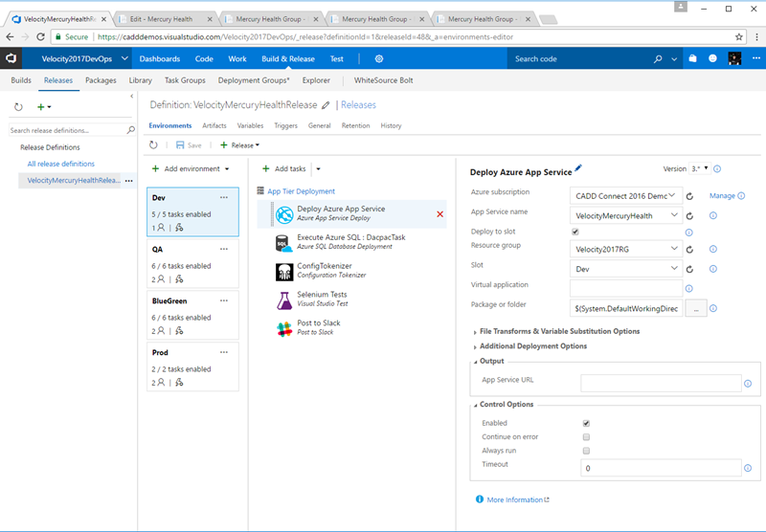Bookmark the page with star icon
Image resolution: width=766 pixels, height=532 pixels.
[x=738, y=36]
